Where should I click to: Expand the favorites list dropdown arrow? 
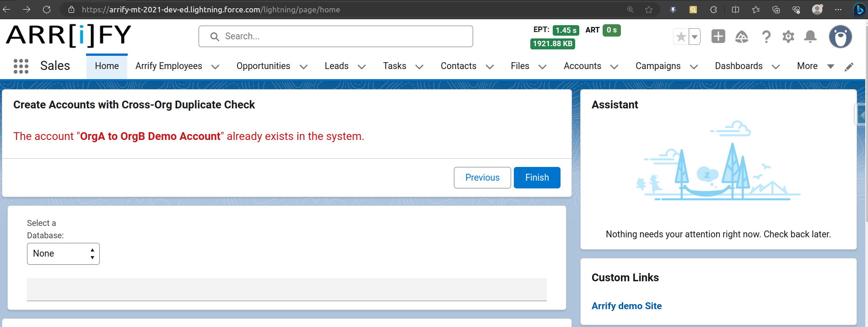pyautogui.click(x=695, y=37)
